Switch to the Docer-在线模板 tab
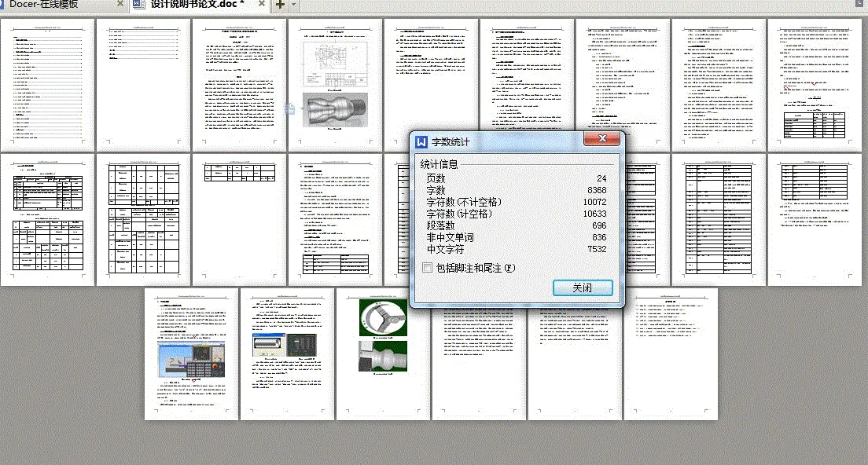The height and width of the screenshot is (465, 868). click(43, 5)
